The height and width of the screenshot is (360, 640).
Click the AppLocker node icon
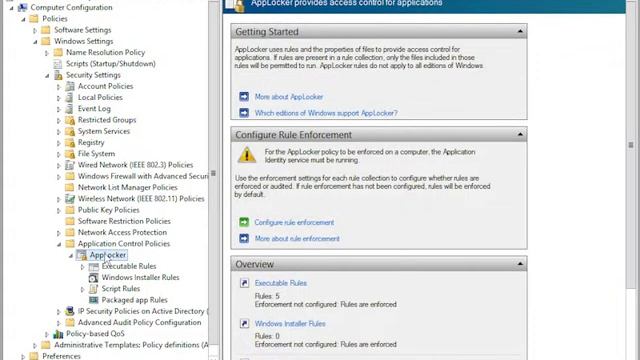click(82, 255)
